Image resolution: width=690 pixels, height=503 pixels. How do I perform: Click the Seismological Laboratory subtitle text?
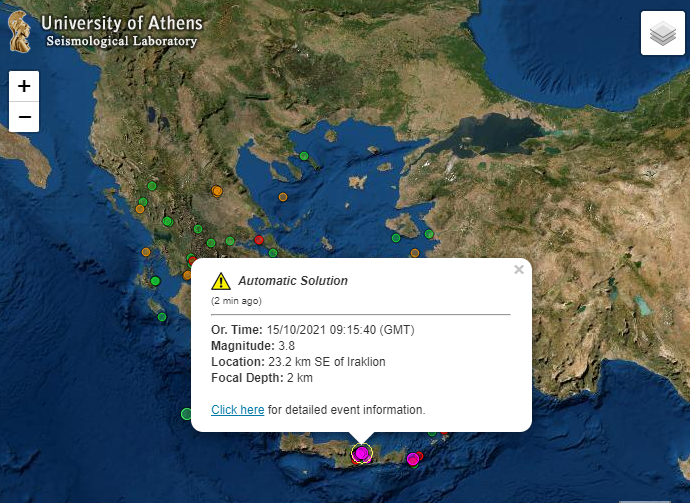(x=121, y=41)
